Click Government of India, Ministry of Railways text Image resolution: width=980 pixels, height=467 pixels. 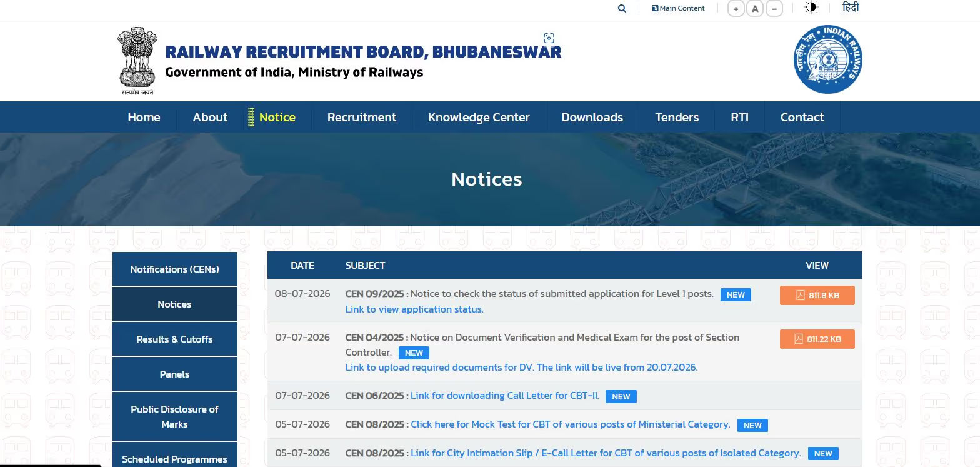click(294, 72)
